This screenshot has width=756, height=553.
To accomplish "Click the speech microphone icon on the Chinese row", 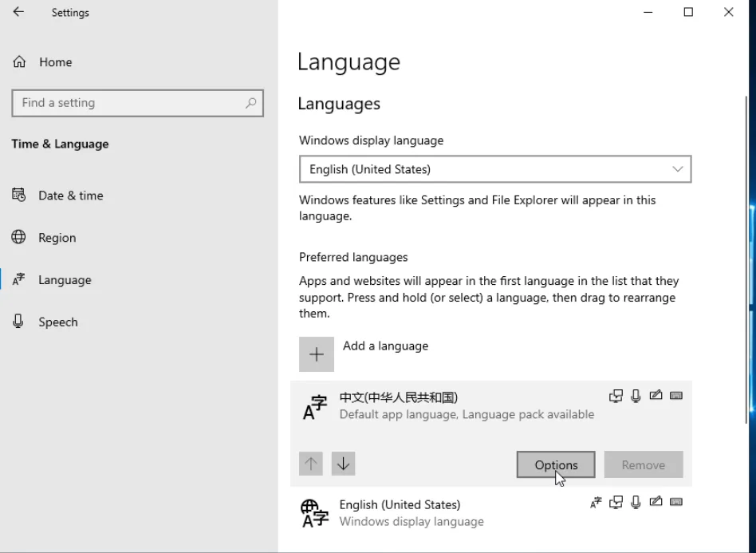I will [x=636, y=396].
